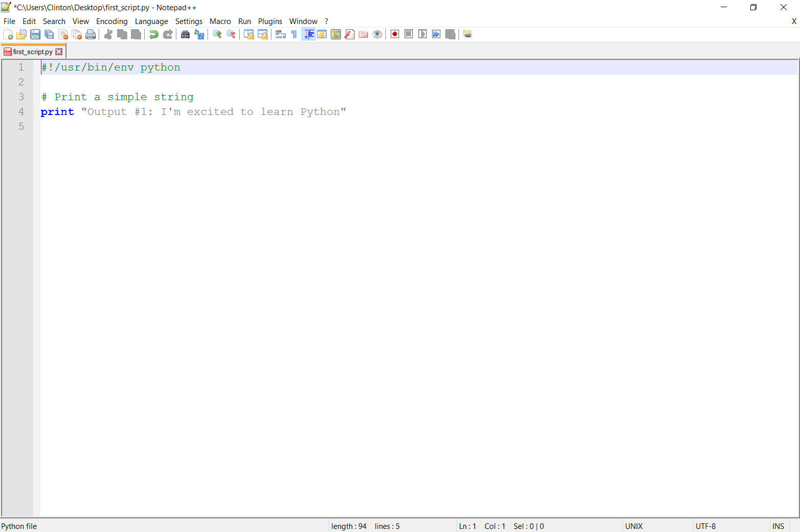Save the file with the floppy disk icon
800x532 pixels.
click(x=35, y=34)
